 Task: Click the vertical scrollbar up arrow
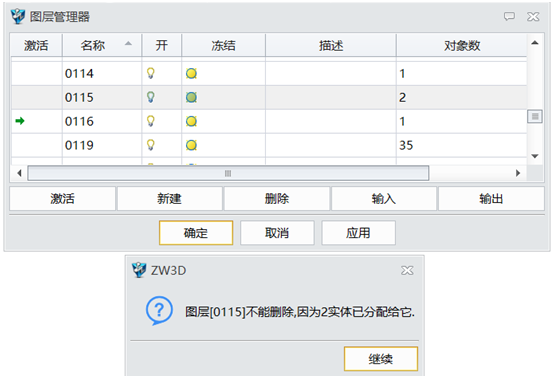[535, 43]
